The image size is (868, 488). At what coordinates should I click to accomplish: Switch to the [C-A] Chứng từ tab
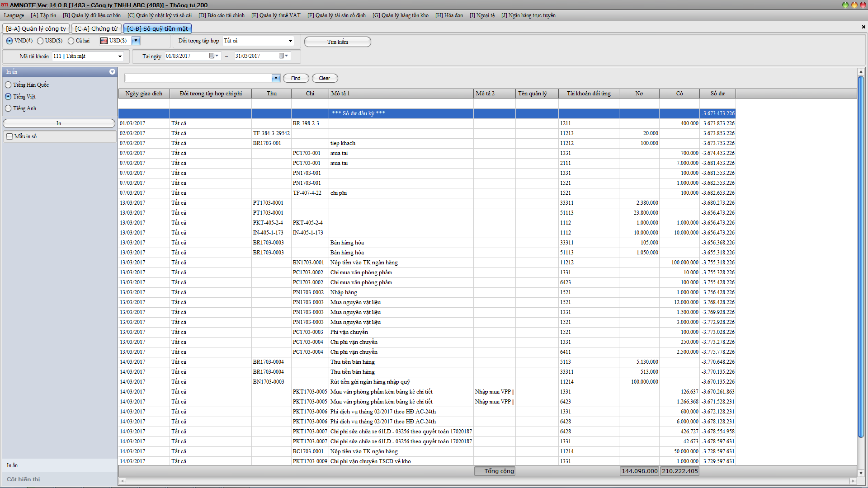click(96, 28)
